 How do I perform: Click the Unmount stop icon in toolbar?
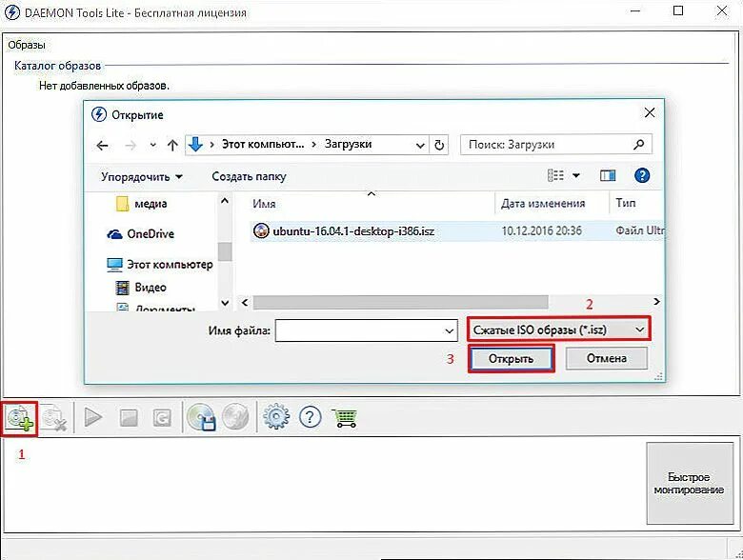tap(129, 418)
